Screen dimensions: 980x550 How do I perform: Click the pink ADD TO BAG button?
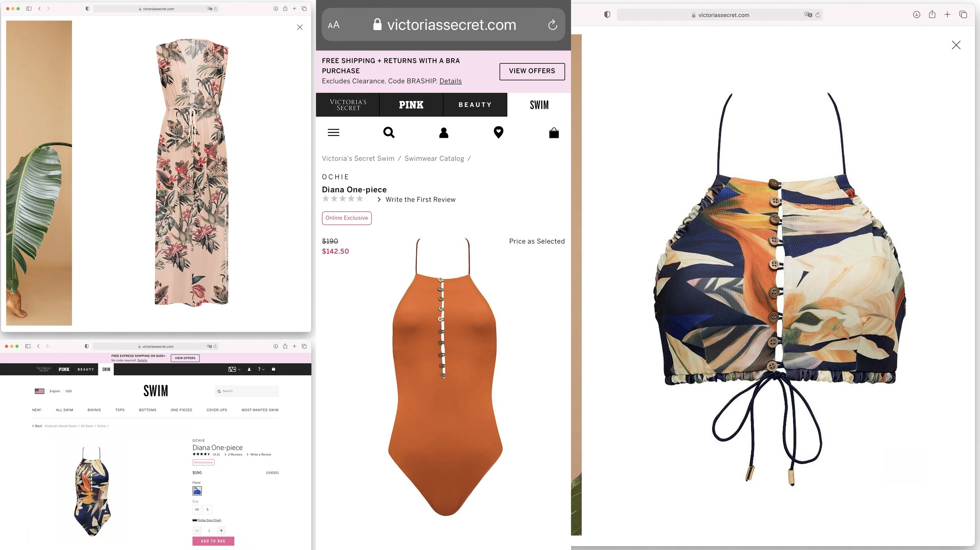point(213,541)
